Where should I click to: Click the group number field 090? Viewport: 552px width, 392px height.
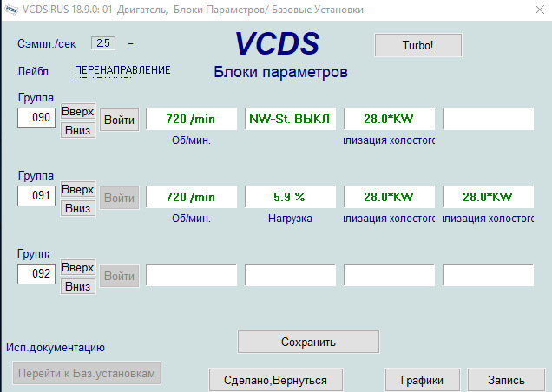36,118
